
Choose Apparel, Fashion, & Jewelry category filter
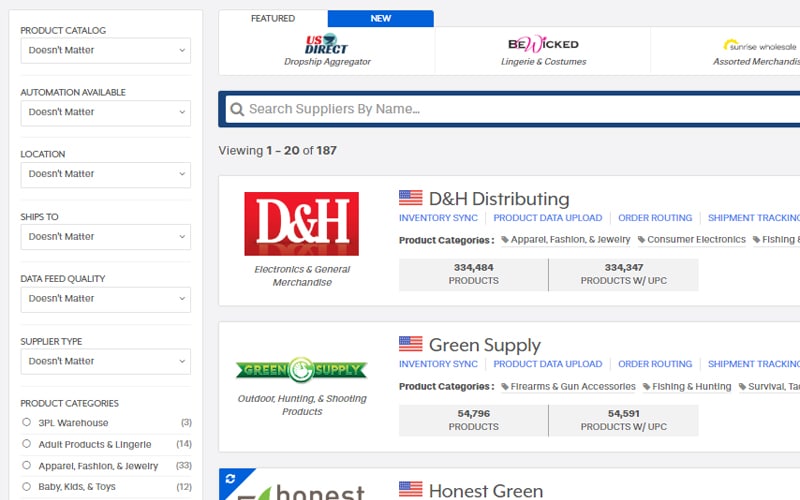(27, 466)
